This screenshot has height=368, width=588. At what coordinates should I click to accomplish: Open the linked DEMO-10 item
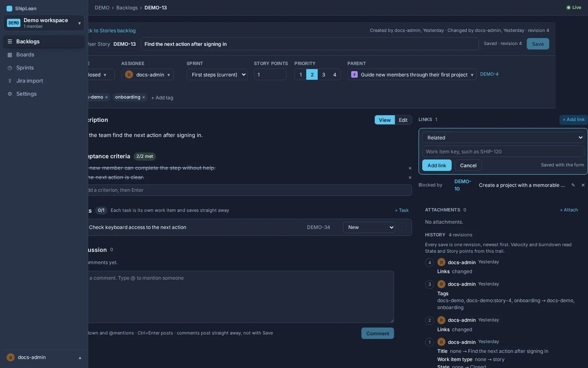point(463,185)
